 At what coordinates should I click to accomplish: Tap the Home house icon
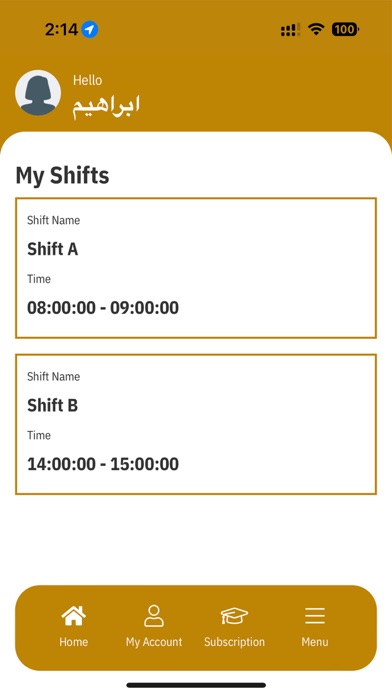pyautogui.click(x=74, y=616)
